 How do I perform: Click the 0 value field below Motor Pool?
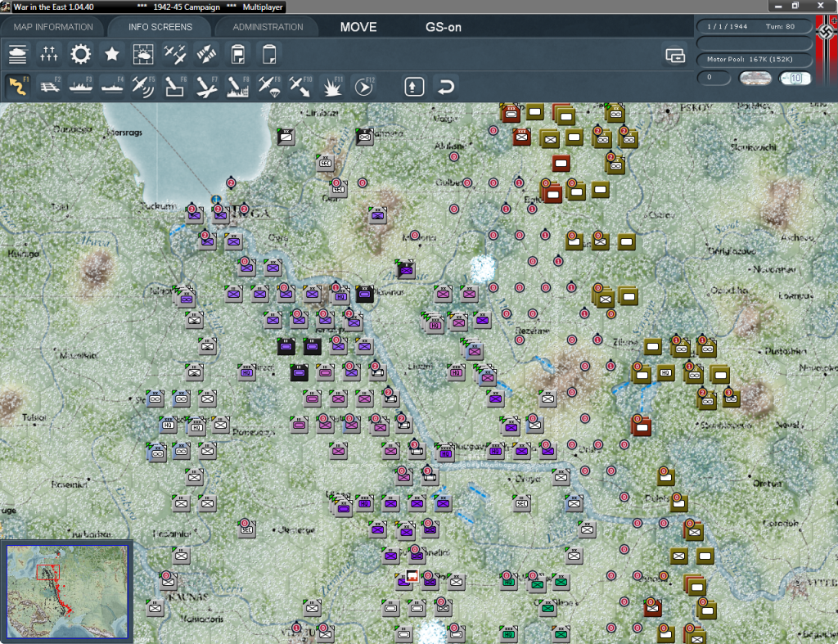(x=714, y=78)
